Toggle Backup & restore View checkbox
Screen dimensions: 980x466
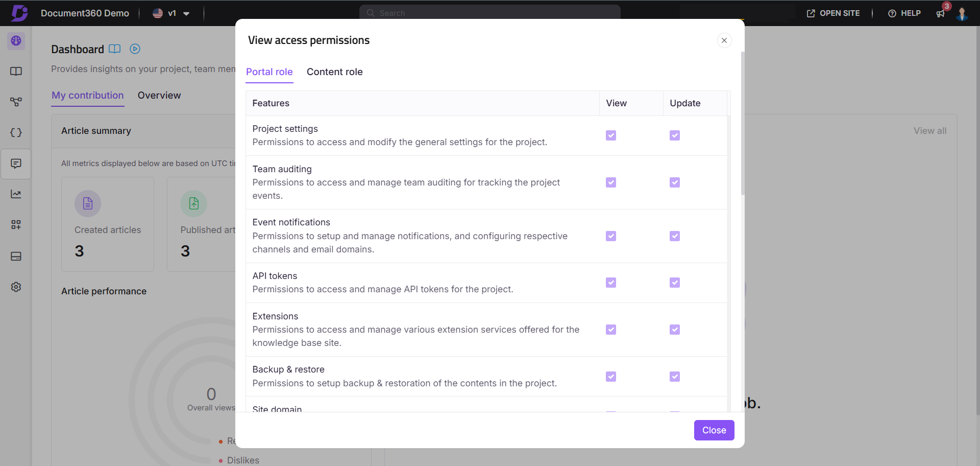click(610, 377)
